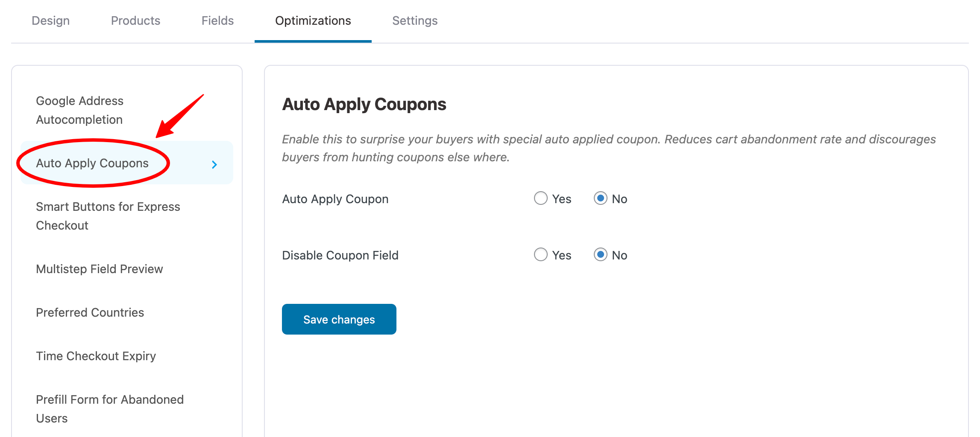Image resolution: width=980 pixels, height=437 pixels.
Task: Switch to the Fields tab
Action: coord(217,20)
